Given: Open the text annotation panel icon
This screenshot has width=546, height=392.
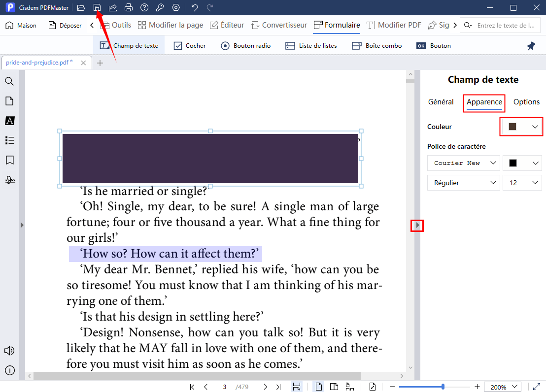Looking at the screenshot, I should pos(9,121).
